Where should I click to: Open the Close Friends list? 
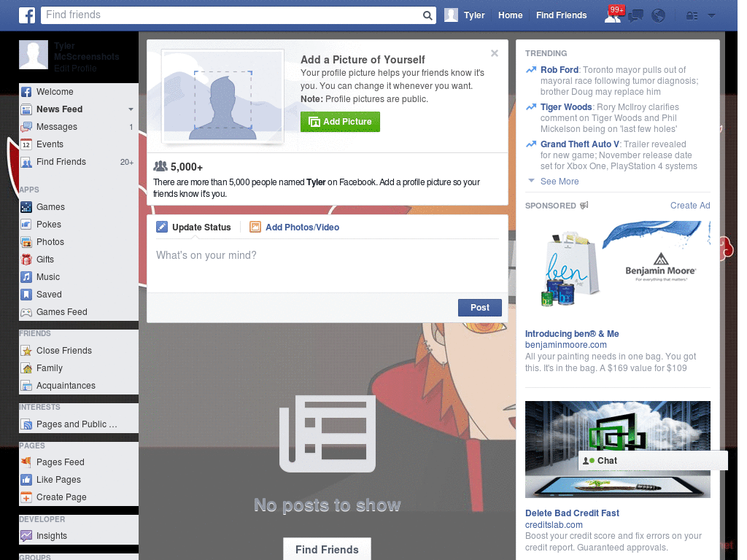click(79, 351)
